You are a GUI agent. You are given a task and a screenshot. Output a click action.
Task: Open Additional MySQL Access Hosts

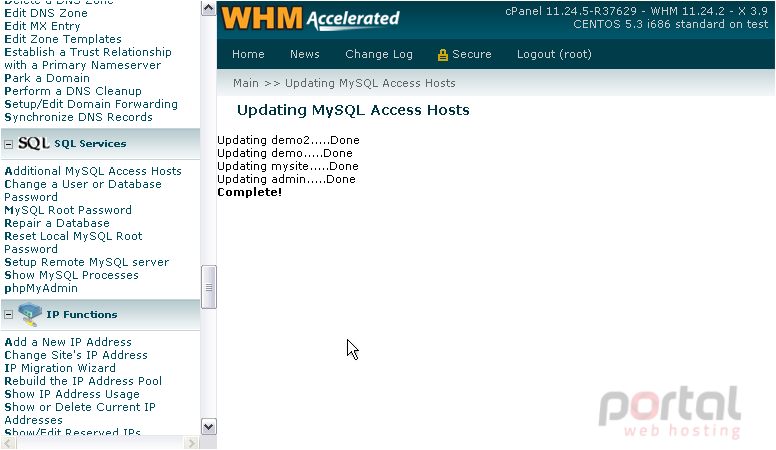[x=93, y=171]
